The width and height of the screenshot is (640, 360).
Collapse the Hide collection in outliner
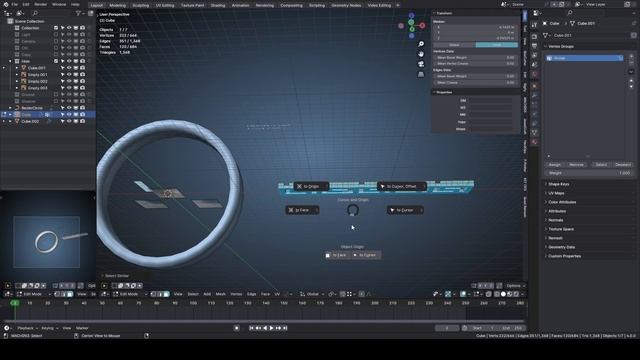10,61
